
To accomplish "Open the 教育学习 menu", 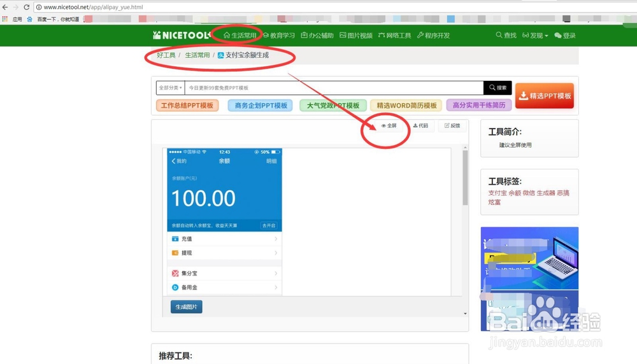I will 279,35.
